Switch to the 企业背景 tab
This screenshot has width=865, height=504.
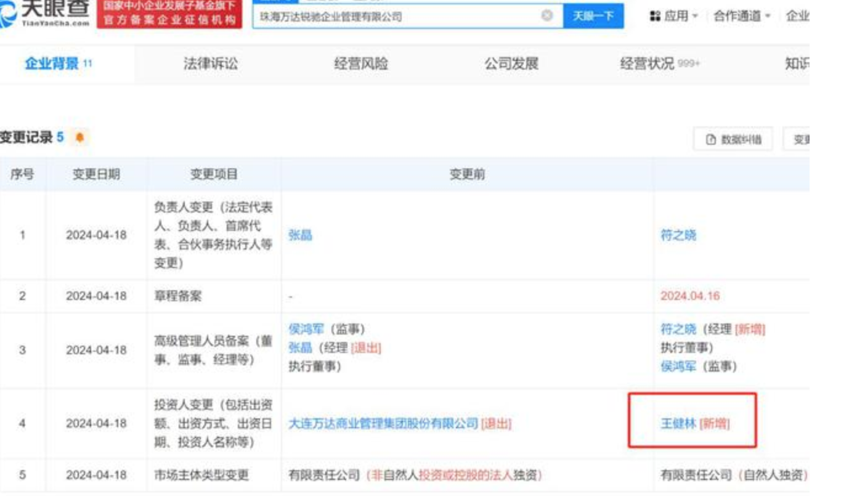[59, 63]
